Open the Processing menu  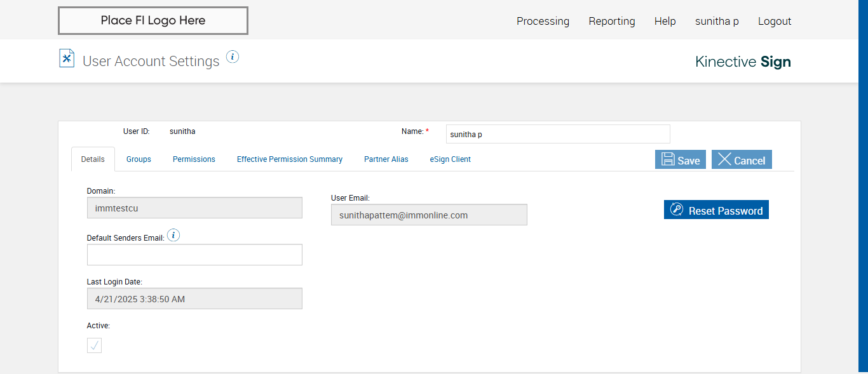click(x=543, y=22)
